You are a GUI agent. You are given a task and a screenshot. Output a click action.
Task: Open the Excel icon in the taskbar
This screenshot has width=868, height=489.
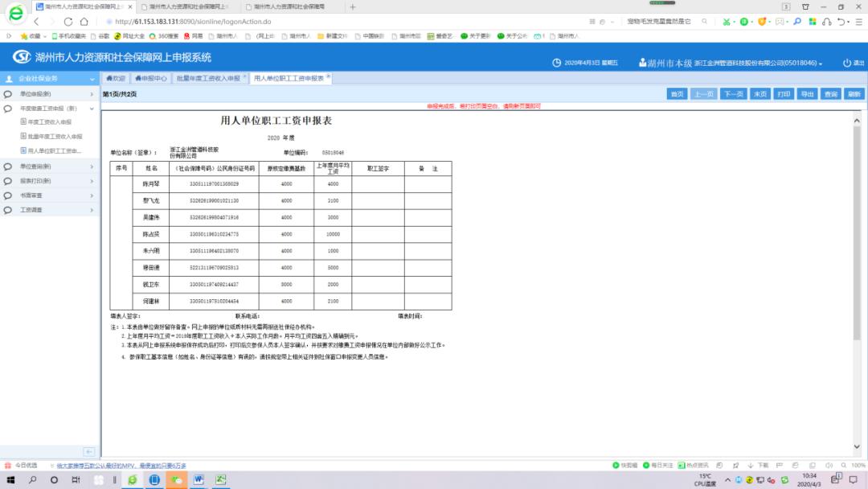click(220, 479)
